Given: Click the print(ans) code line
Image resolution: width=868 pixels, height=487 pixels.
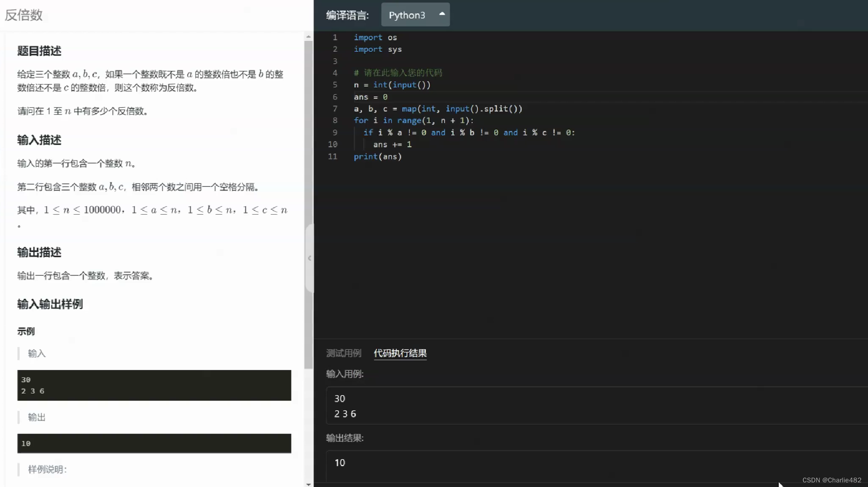Looking at the screenshot, I should click(x=378, y=156).
